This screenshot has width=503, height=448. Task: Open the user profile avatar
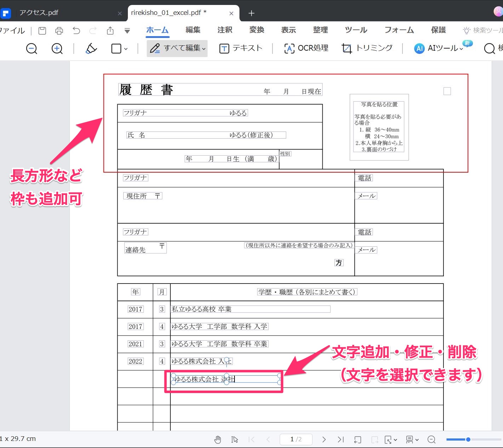pos(497,11)
